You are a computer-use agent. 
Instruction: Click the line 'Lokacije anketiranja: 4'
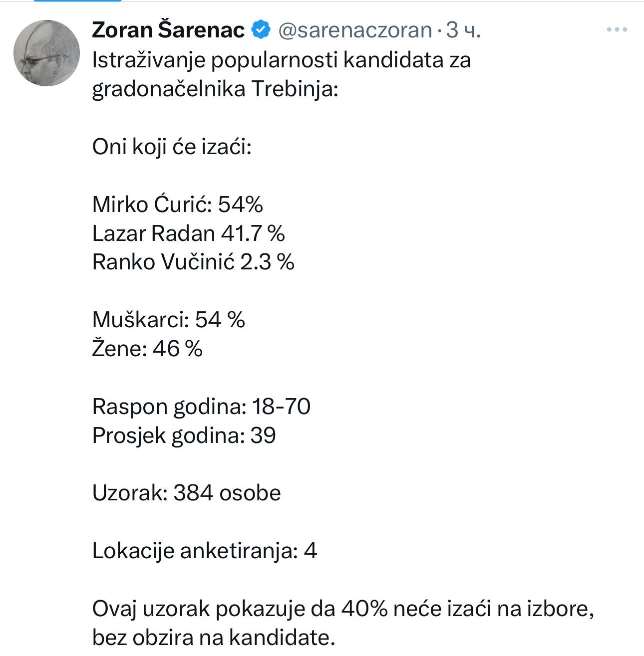pyautogui.click(x=205, y=551)
